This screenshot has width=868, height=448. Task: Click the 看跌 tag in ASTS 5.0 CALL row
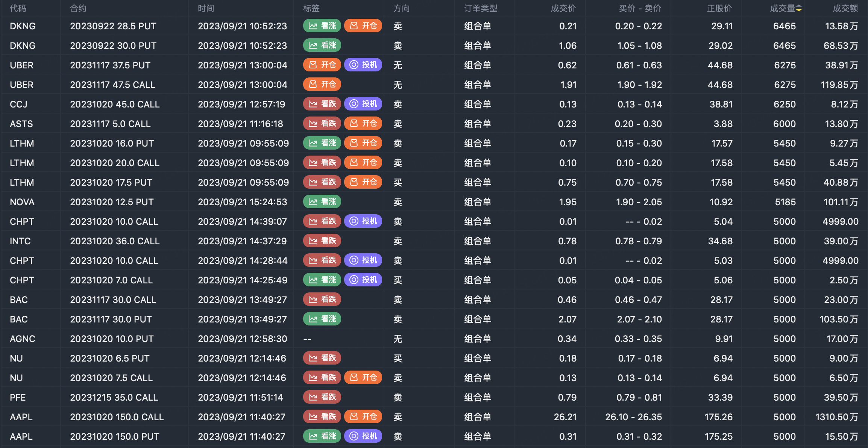point(322,123)
